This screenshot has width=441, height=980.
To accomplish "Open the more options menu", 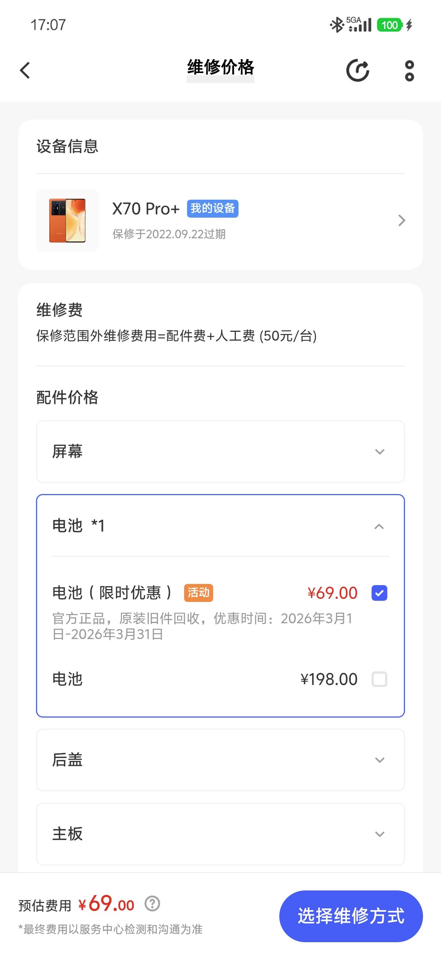I will (x=409, y=70).
